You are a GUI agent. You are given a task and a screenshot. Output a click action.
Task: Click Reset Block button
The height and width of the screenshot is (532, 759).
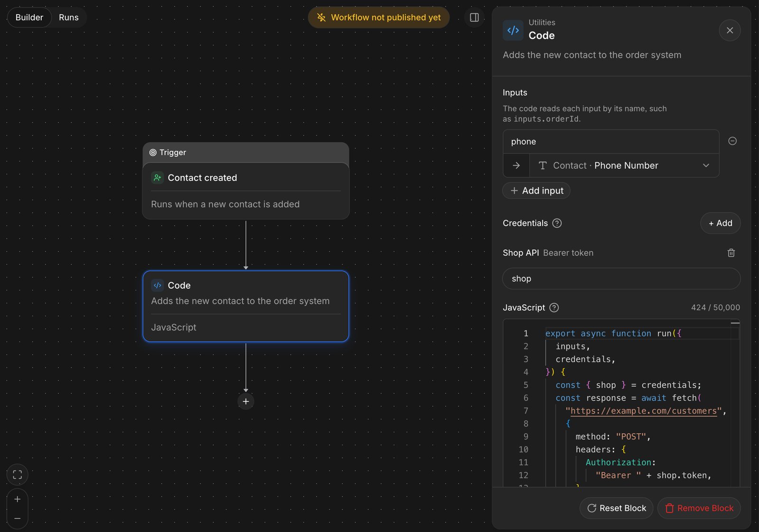click(616, 508)
